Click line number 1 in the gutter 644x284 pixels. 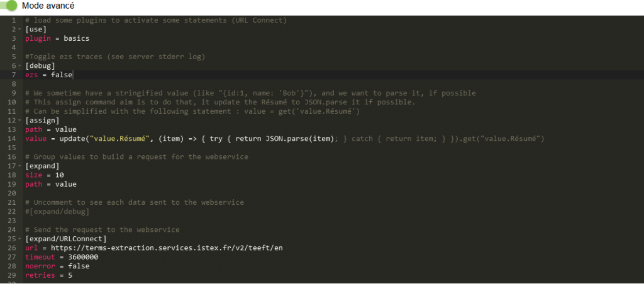coord(13,20)
